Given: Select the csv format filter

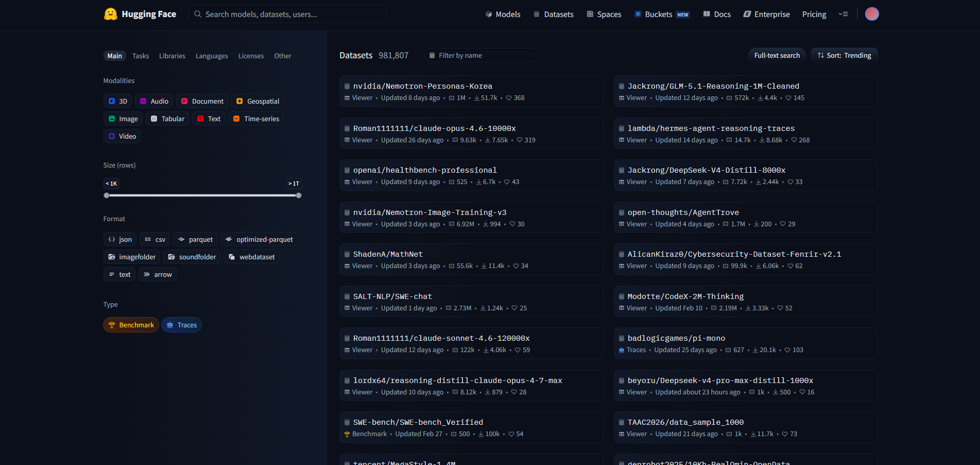Looking at the screenshot, I should [155, 239].
